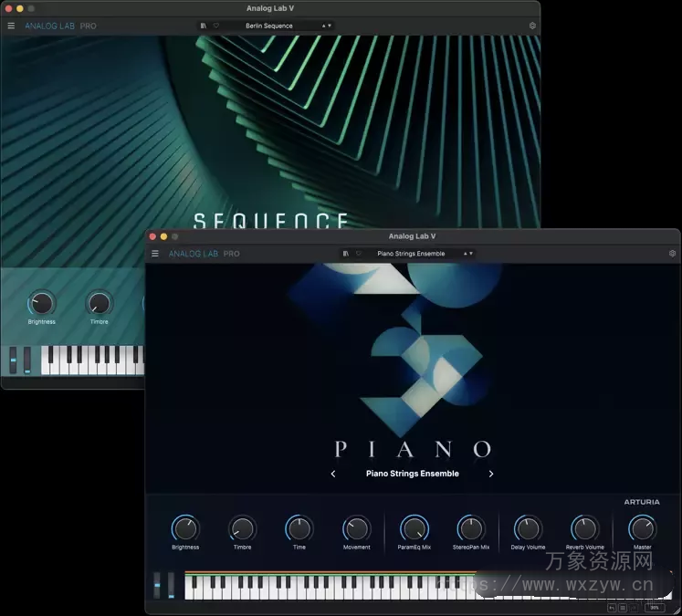Click front window title bar text Analog Lab V
This screenshot has height=616, width=682.
412,236
